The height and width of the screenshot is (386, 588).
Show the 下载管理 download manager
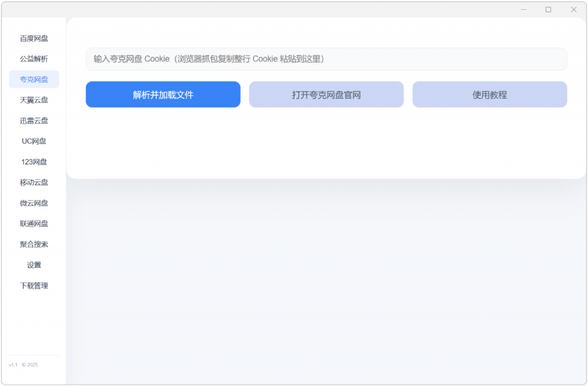click(x=34, y=286)
